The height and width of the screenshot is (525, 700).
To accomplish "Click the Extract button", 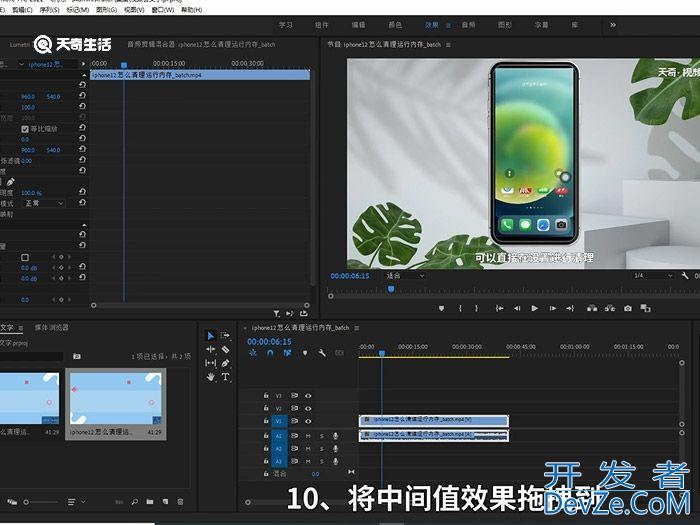I will (x=610, y=308).
